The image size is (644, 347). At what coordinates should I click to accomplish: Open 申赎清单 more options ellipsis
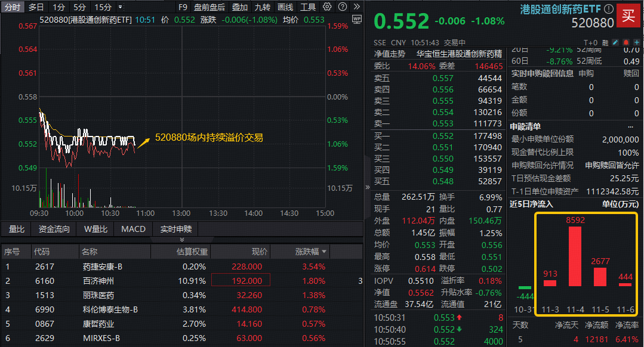pyautogui.click(x=630, y=126)
